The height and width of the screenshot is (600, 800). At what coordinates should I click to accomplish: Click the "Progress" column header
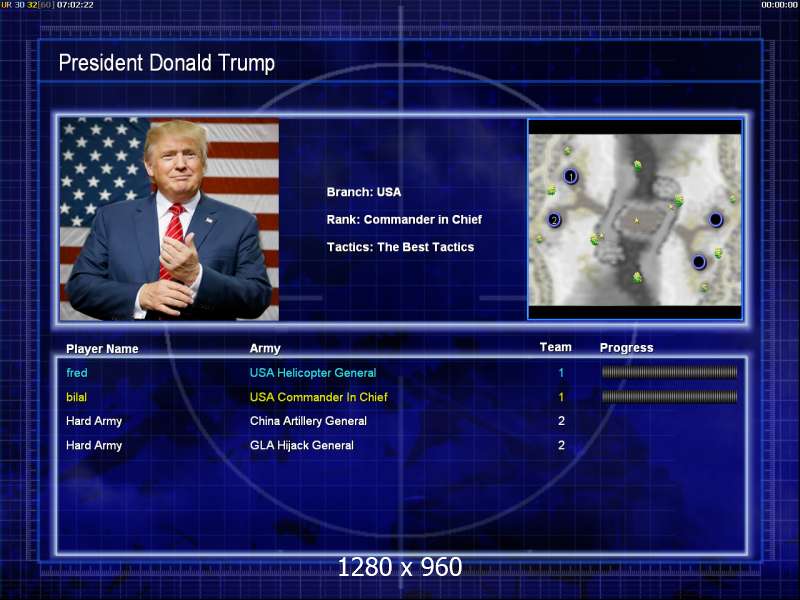[x=627, y=348]
